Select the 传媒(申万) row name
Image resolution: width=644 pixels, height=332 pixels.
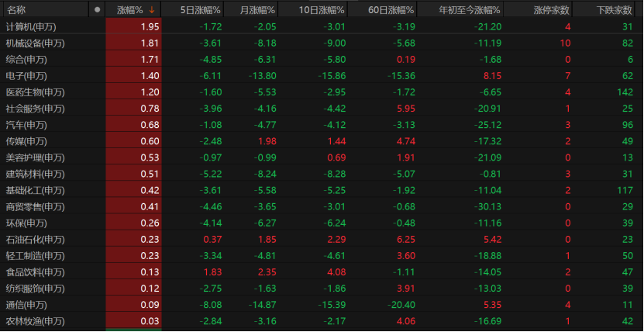coord(26,141)
